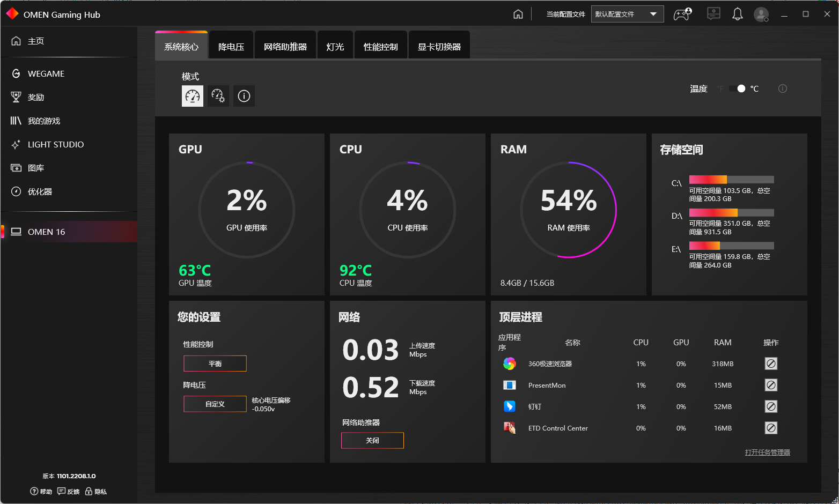Image resolution: width=839 pixels, height=504 pixels.
Task: Open 我的游戏 in the sidebar
Action: 69,121
